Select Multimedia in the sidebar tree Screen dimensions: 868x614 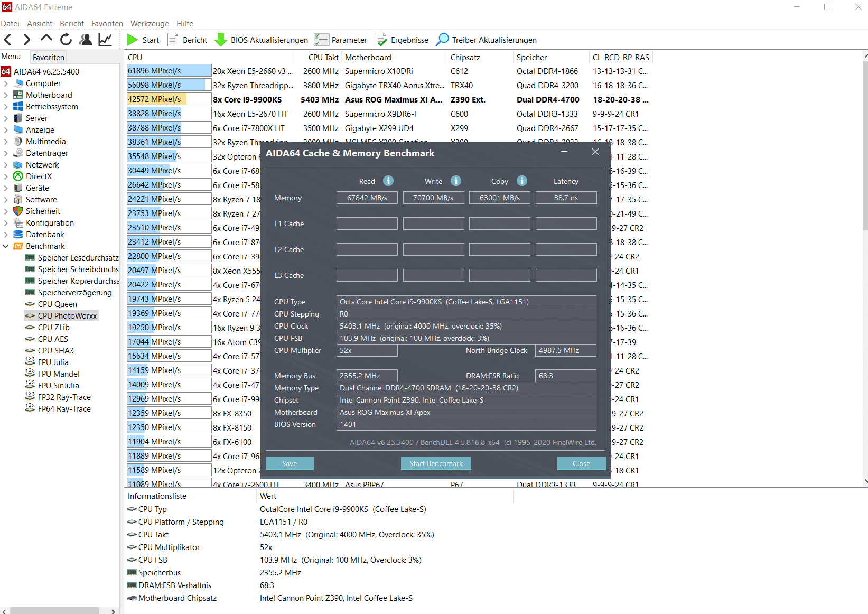tap(46, 141)
